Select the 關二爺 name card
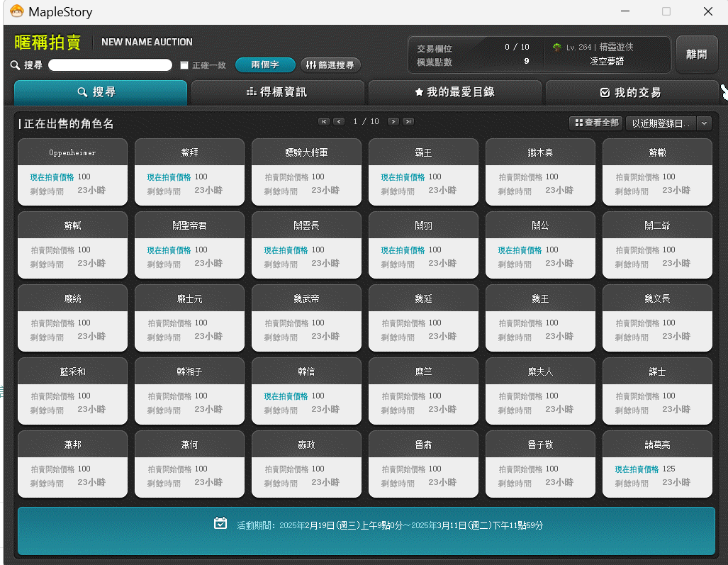728x565 pixels. point(657,245)
